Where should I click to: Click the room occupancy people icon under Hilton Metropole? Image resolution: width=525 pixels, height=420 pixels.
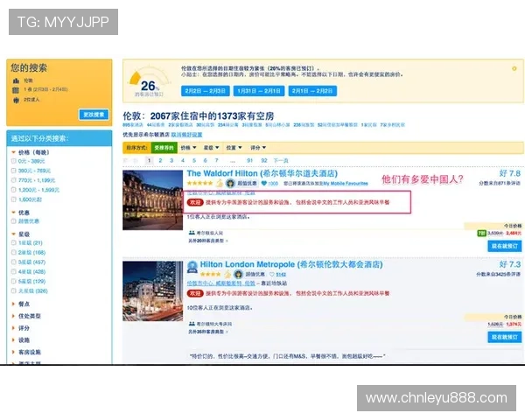point(192,324)
